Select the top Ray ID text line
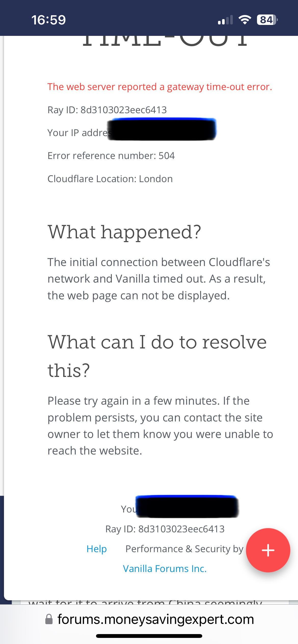Viewport: 298px width, 644px height. coord(107,110)
